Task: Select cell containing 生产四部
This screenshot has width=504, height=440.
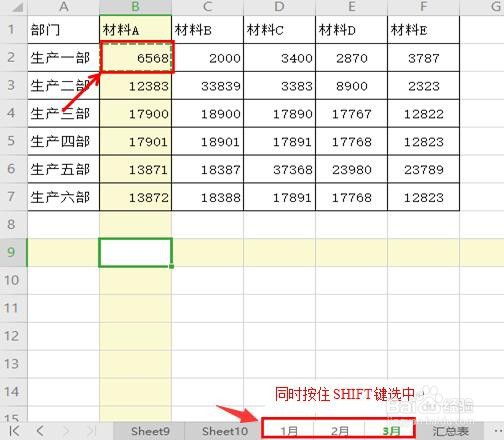Action: click(x=63, y=141)
